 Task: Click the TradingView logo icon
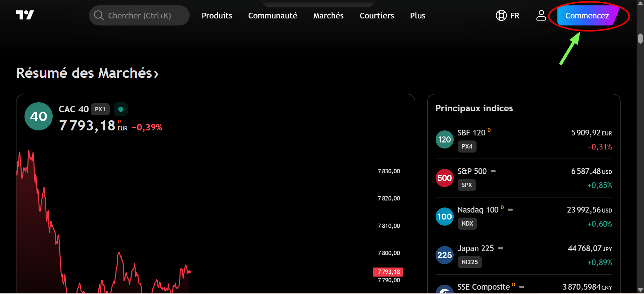coord(25,15)
